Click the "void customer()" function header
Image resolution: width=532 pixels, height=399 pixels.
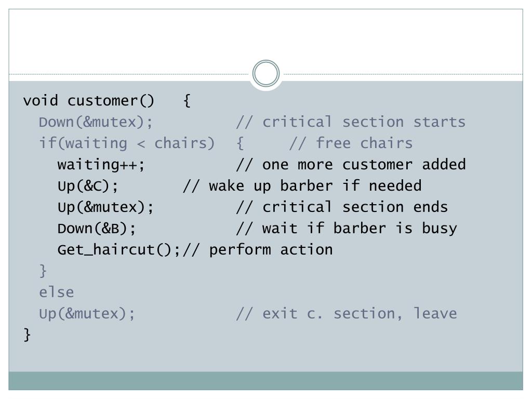(x=89, y=101)
